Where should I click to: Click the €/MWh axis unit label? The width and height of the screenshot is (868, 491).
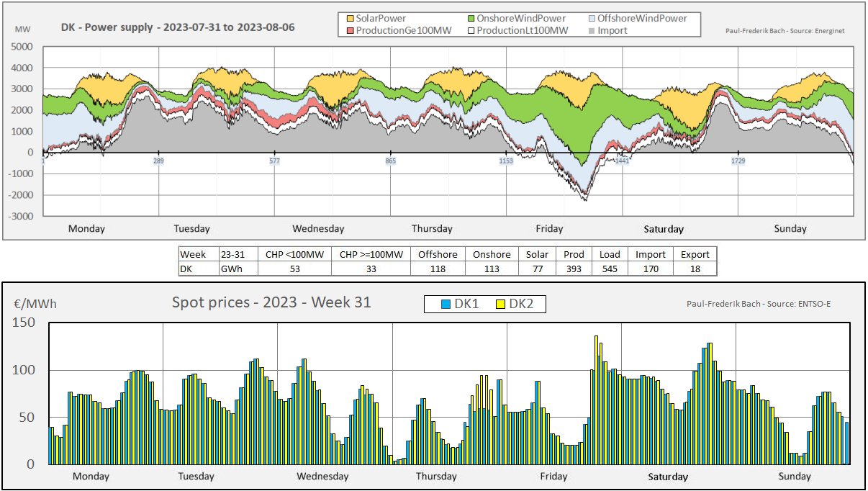click(35, 305)
